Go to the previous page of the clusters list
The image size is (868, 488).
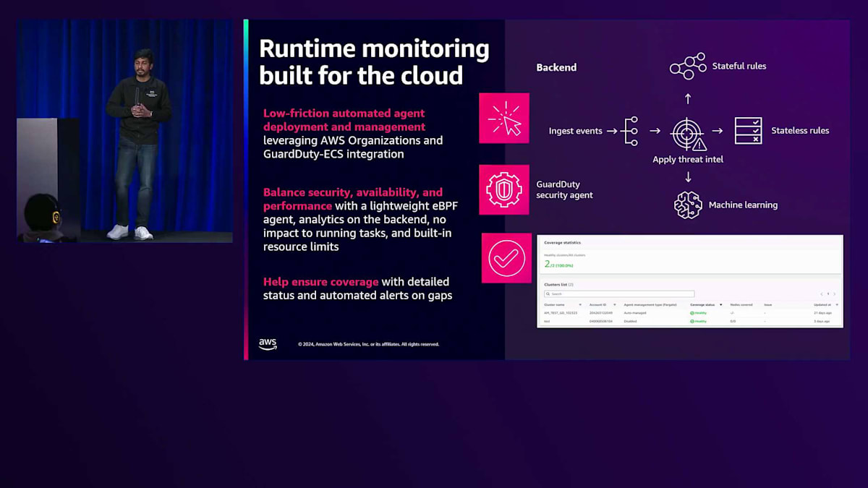tap(822, 294)
